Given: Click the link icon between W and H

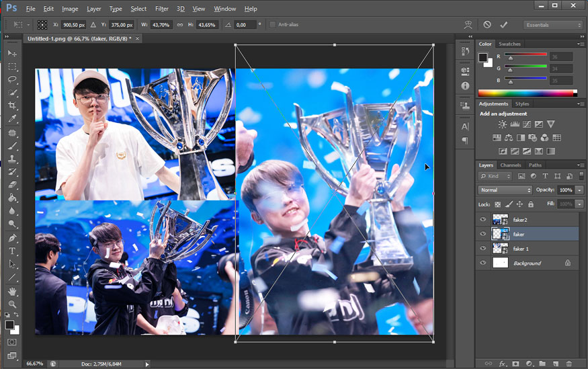Looking at the screenshot, I should coord(180,25).
